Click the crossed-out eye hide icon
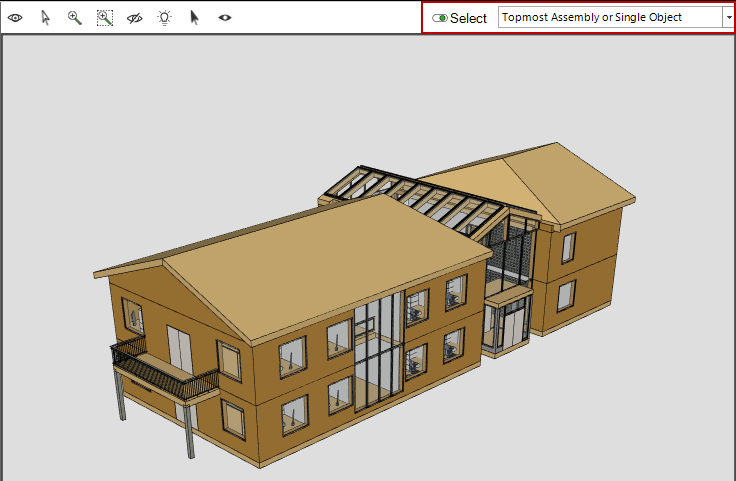This screenshot has height=481, width=736. (135, 18)
